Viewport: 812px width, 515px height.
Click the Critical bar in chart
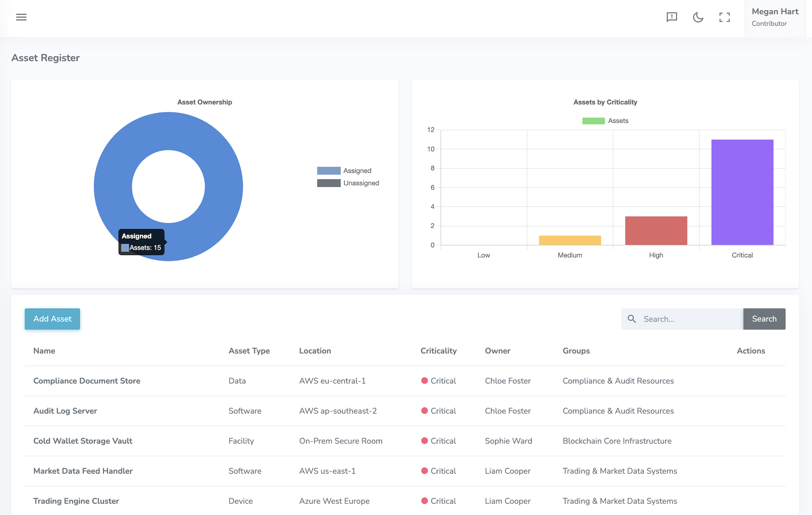pyautogui.click(x=742, y=192)
